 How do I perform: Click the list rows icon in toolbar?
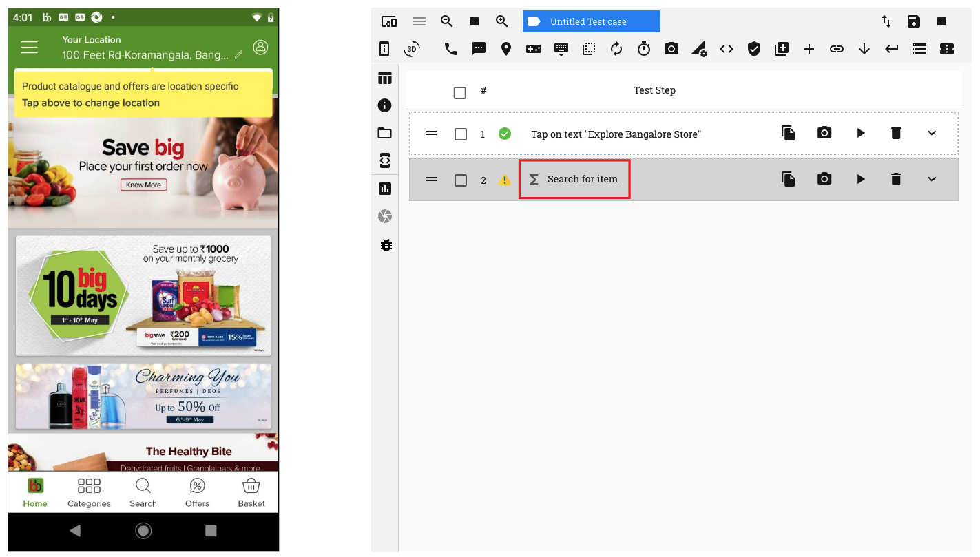click(919, 49)
